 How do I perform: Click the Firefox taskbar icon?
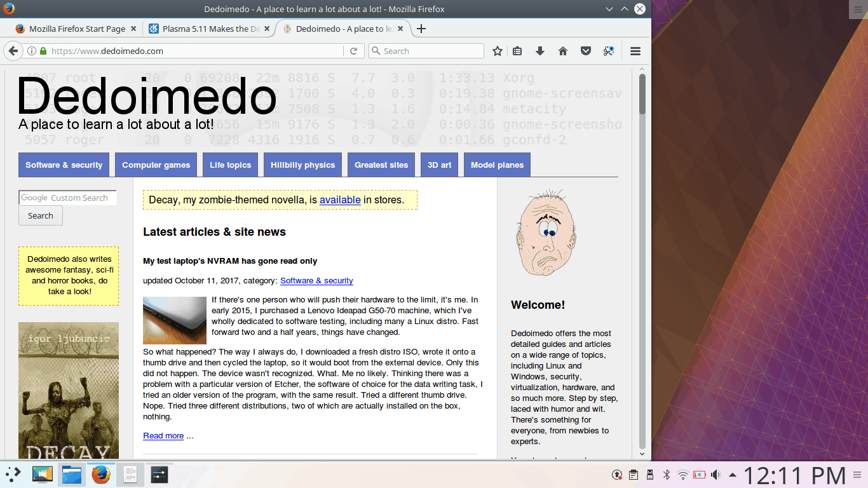click(x=101, y=475)
